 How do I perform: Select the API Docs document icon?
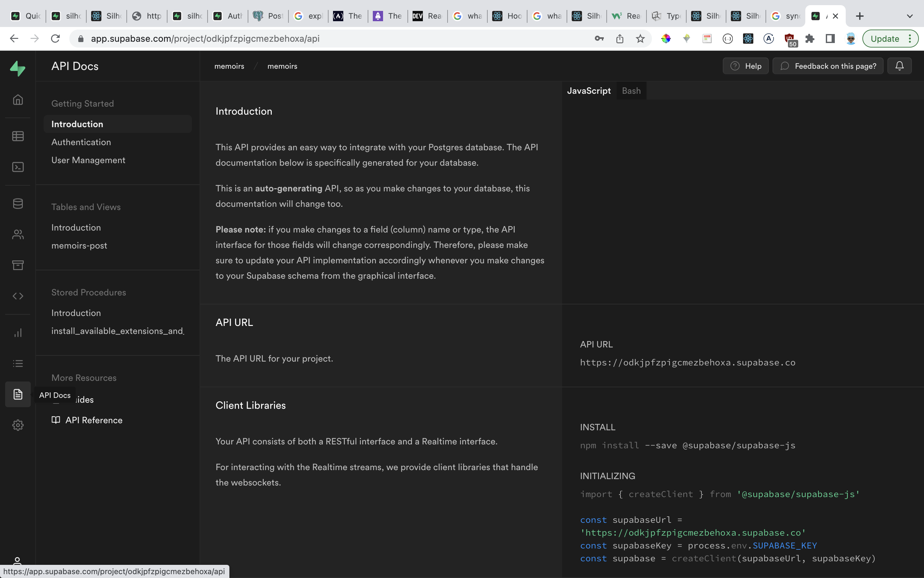[18, 394]
